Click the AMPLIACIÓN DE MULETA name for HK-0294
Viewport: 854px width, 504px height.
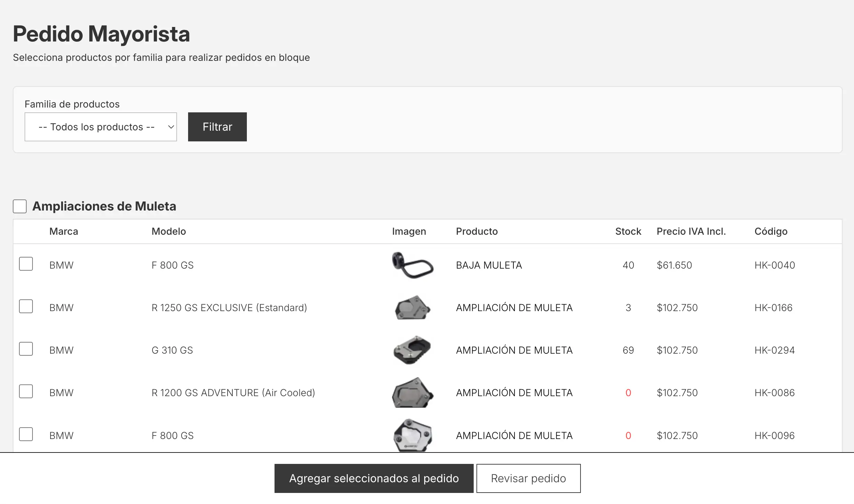[x=514, y=350]
